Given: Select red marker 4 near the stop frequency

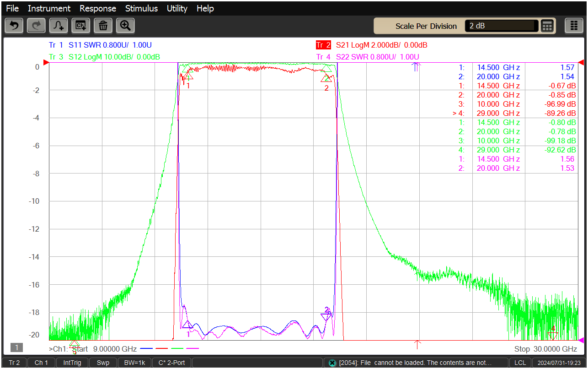Looking at the screenshot, I should 553,336.
